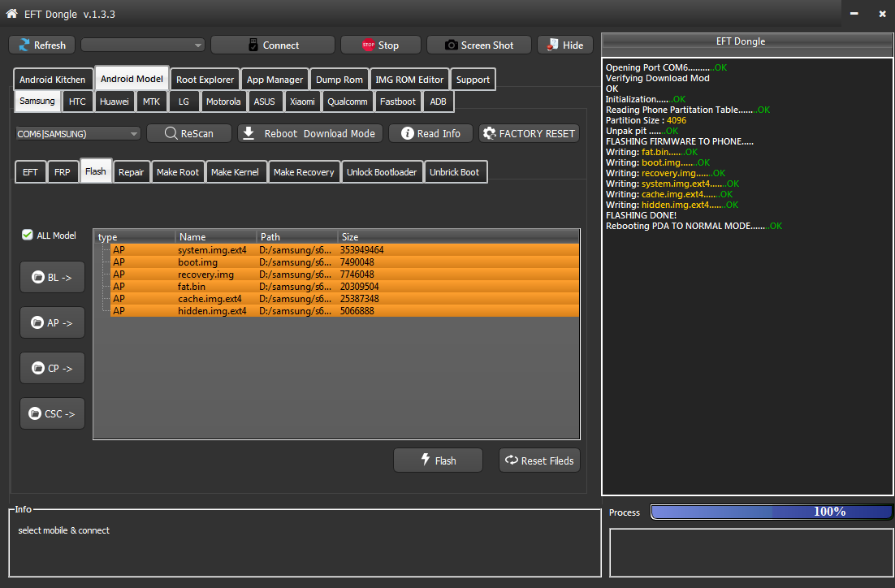This screenshot has width=895, height=588.
Task: Click the empty box below Process bar
Action: click(x=751, y=552)
